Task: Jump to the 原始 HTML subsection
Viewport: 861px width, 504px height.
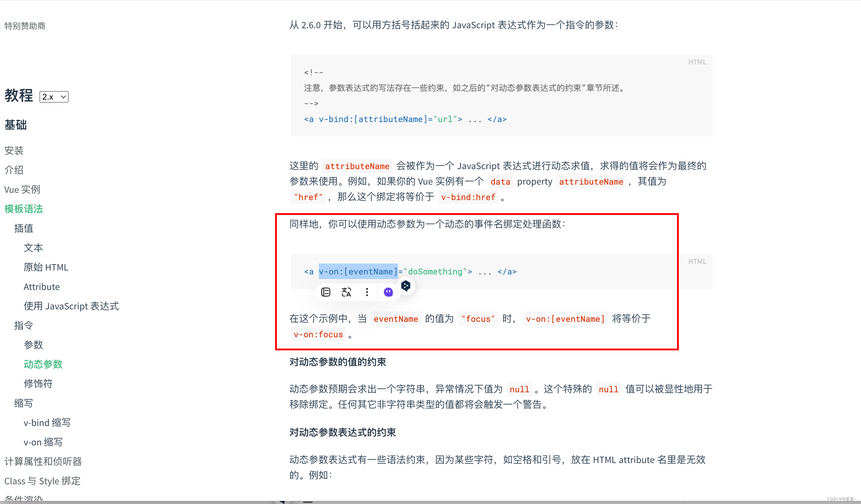Action: click(46, 267)
